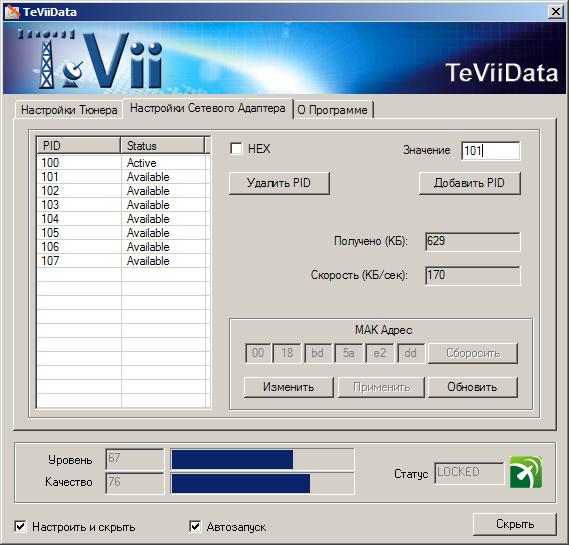Click the MAC address field e2
Screen dimensions: 569x545
click(379, 353)
